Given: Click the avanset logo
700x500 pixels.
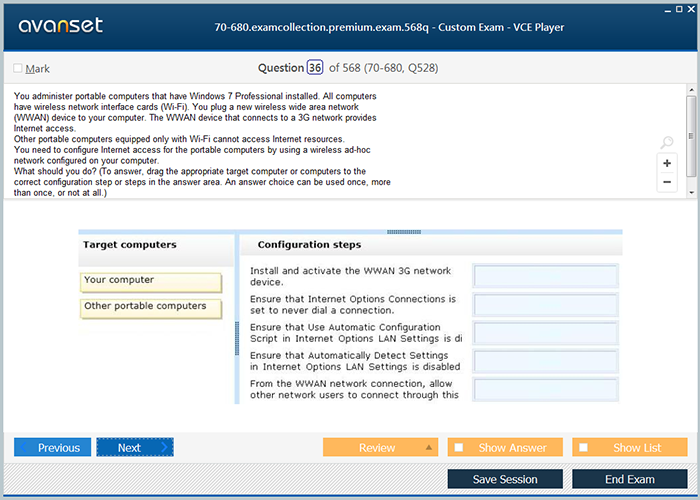Looking at the screenshot, I should [61, 25].
